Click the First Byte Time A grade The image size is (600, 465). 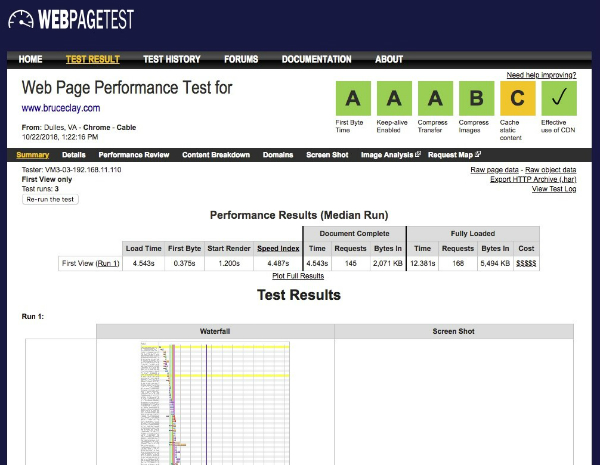pyautogui.click(x=353, y=98)
